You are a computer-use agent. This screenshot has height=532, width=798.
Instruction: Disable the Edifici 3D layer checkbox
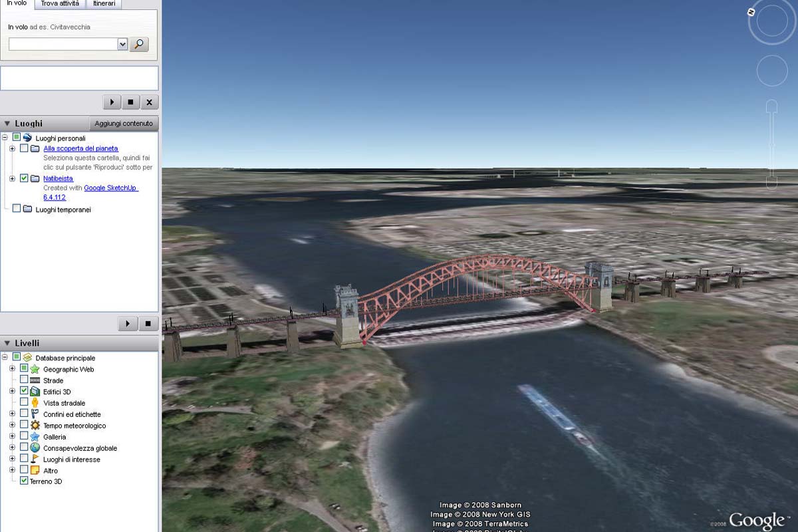(24, 391)
